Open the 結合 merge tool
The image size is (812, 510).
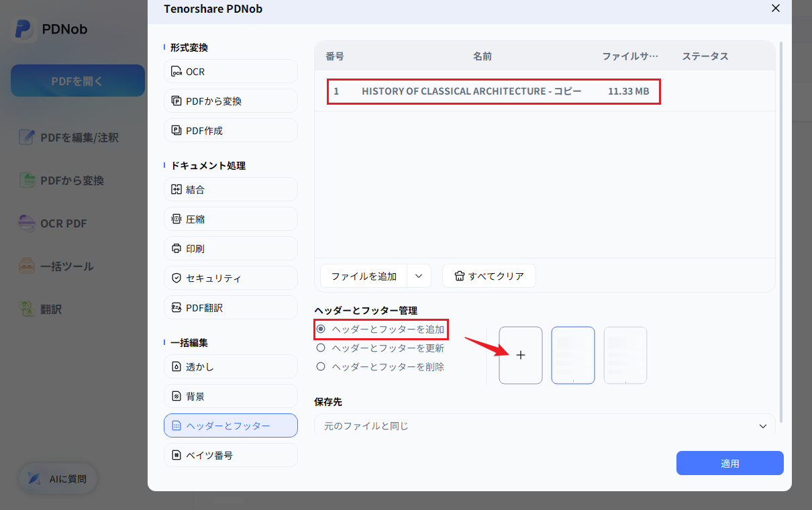[230, 189]
